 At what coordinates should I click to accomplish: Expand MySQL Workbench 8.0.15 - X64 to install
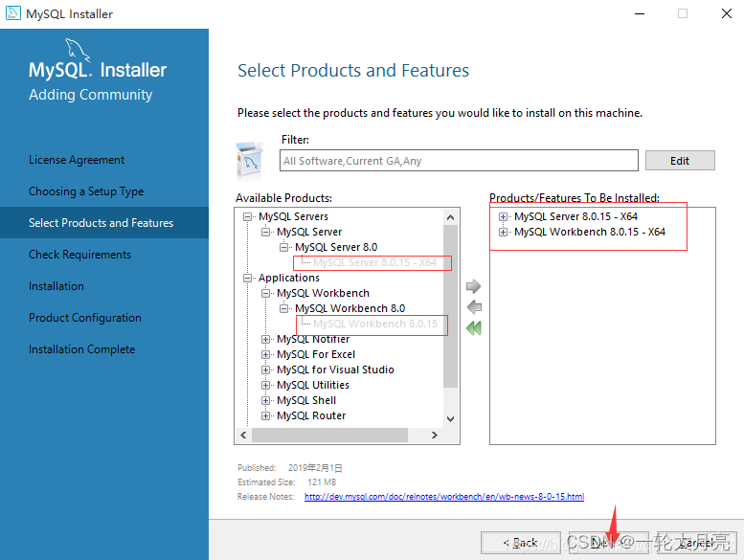(x=503, y=232)
